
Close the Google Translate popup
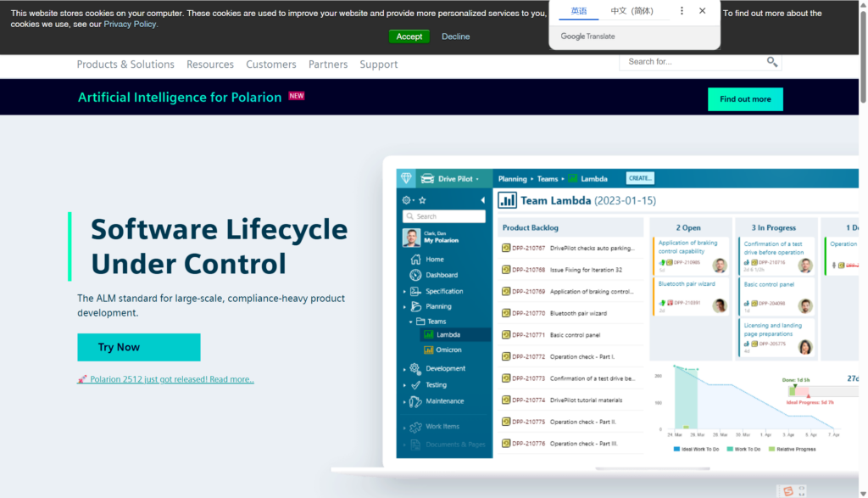tap(702, 11)
